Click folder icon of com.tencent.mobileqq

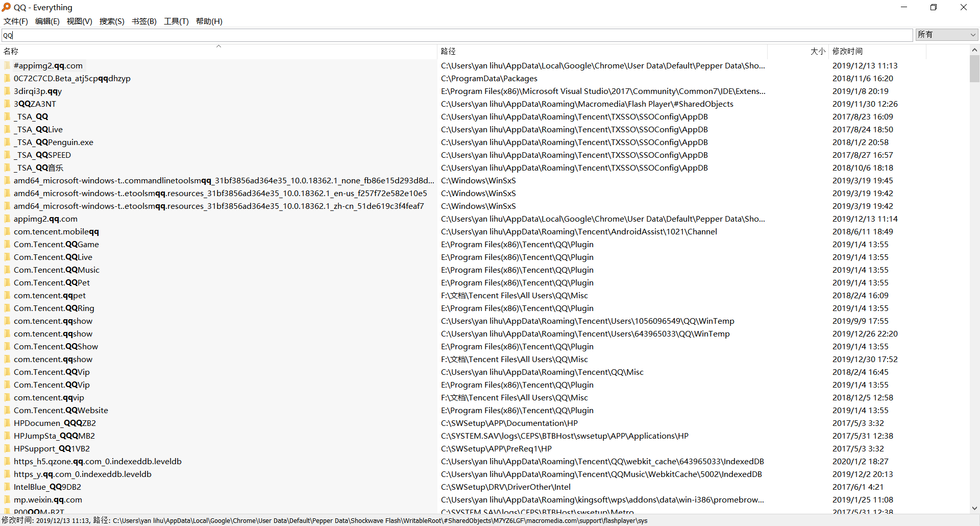click(x=7, y=232)
